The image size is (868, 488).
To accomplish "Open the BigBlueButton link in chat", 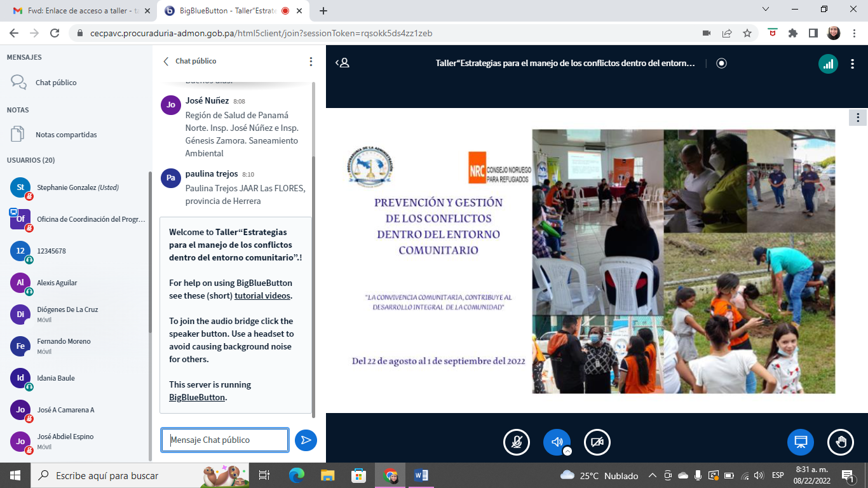I will point(197,397).
